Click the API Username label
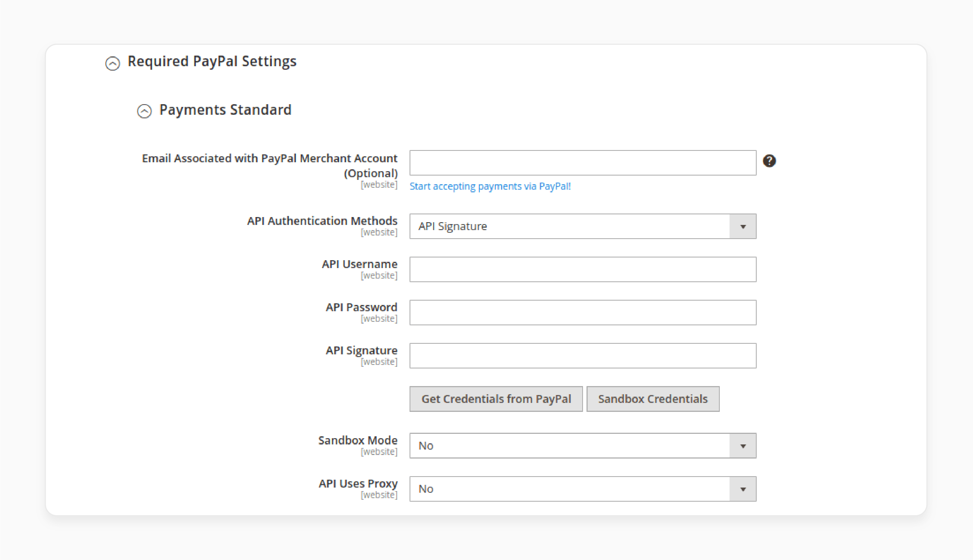 359,264
